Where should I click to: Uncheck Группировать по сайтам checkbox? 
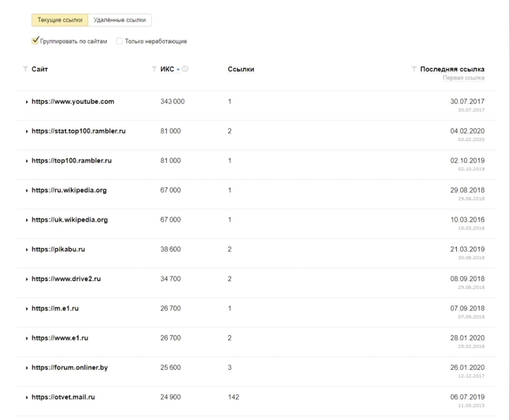pos(35,41)
